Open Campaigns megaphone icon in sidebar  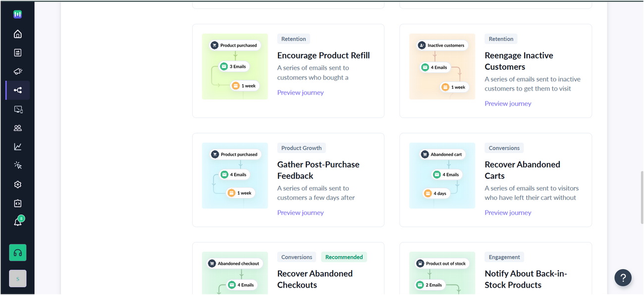click(x=18, y=71)
